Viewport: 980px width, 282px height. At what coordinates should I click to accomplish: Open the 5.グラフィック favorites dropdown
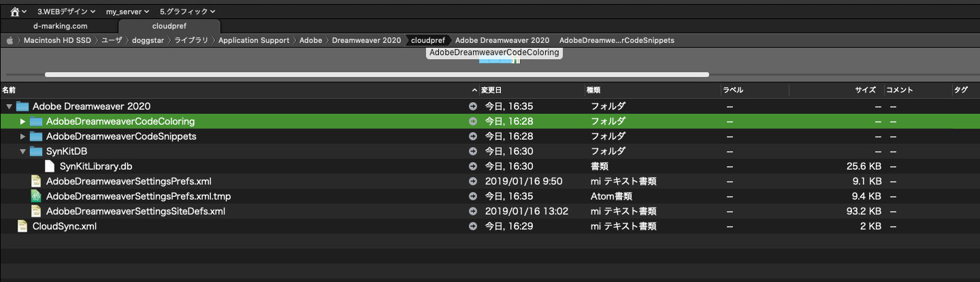tap(188, 11)
